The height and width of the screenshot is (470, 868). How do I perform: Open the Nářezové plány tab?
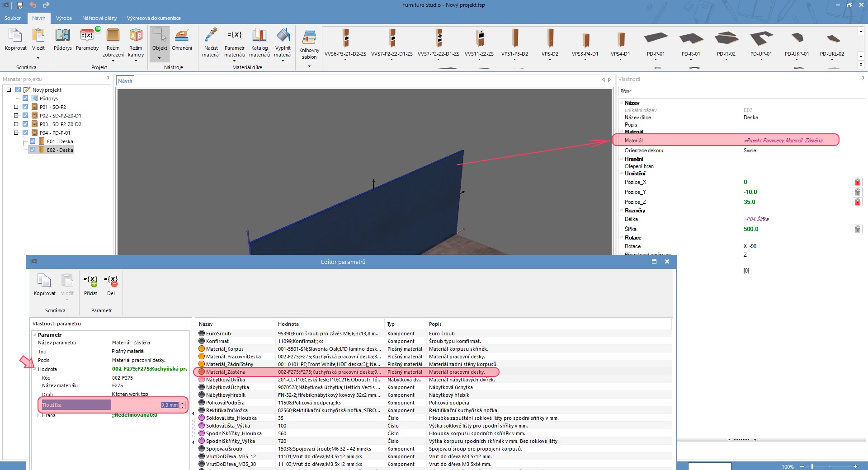tap(99, 18)
